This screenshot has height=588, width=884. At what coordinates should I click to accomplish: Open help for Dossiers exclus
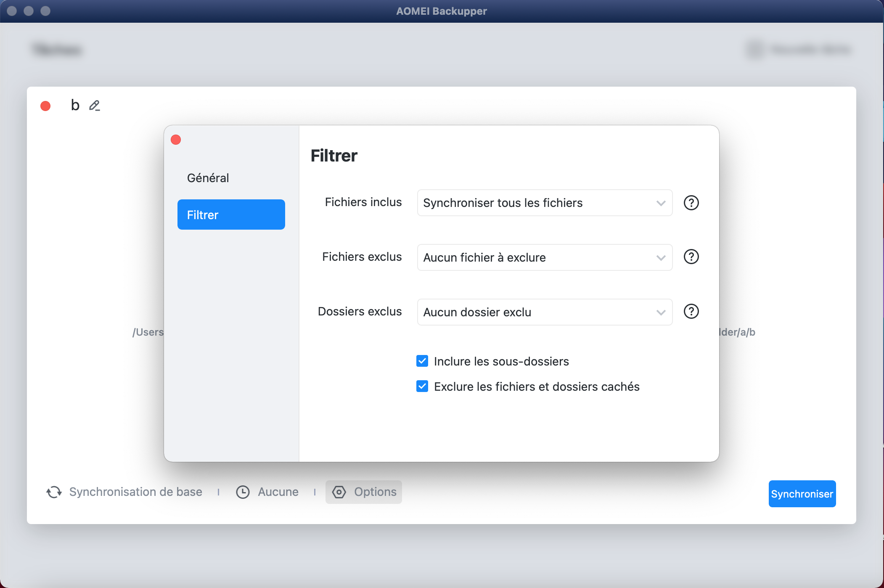(691, 311)
